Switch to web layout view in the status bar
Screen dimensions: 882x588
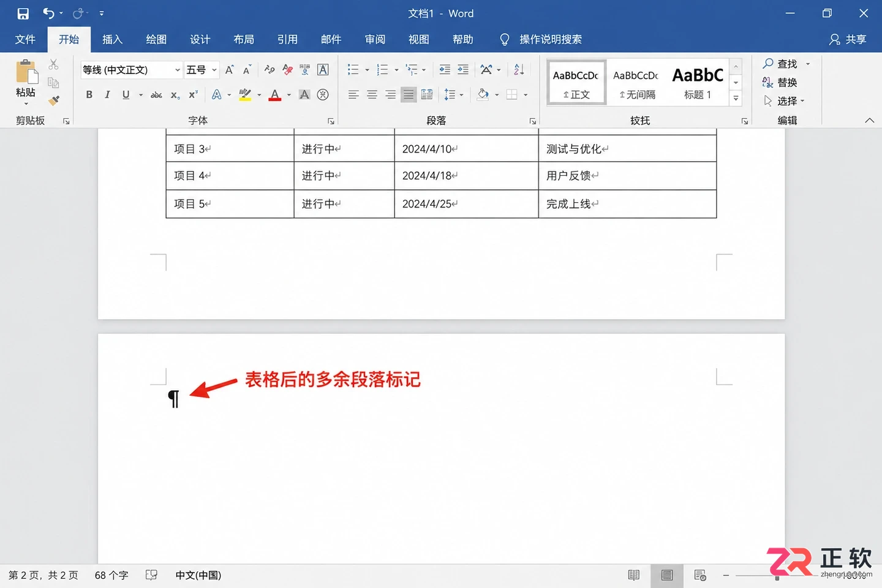[x=700, y=575]
